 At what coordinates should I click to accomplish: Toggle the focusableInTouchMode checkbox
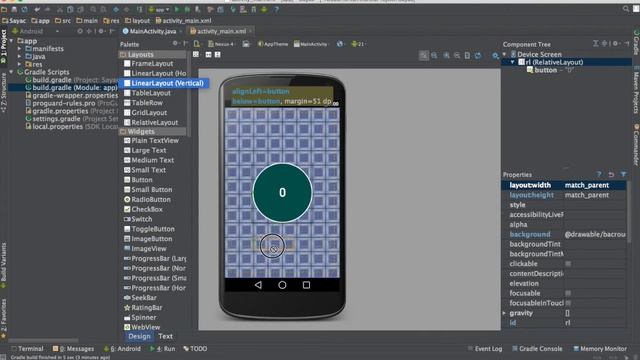568,303
